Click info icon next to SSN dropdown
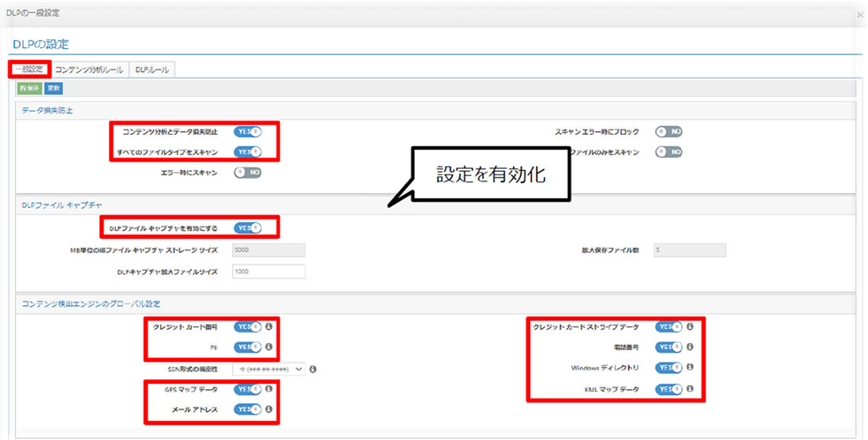Viewport: 868px width, 440px height. (x=313, y=368)
